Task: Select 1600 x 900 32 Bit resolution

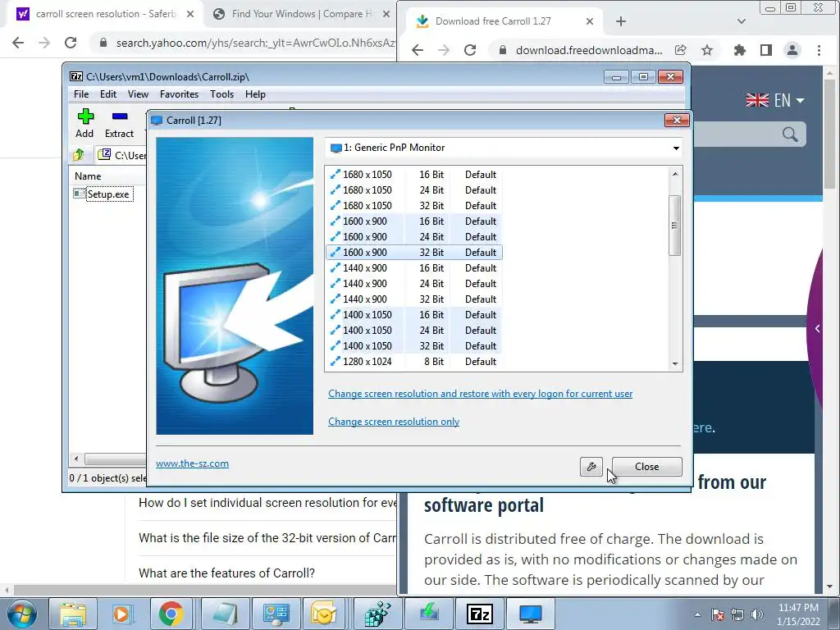Action: pos(414,253)
